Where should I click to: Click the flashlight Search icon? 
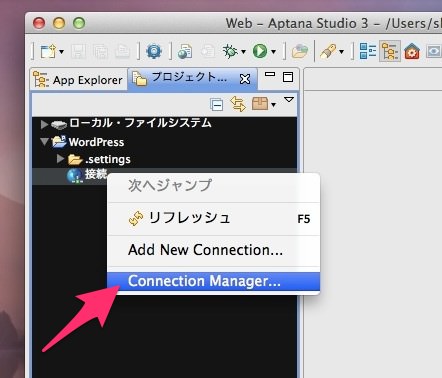(328, 52)
